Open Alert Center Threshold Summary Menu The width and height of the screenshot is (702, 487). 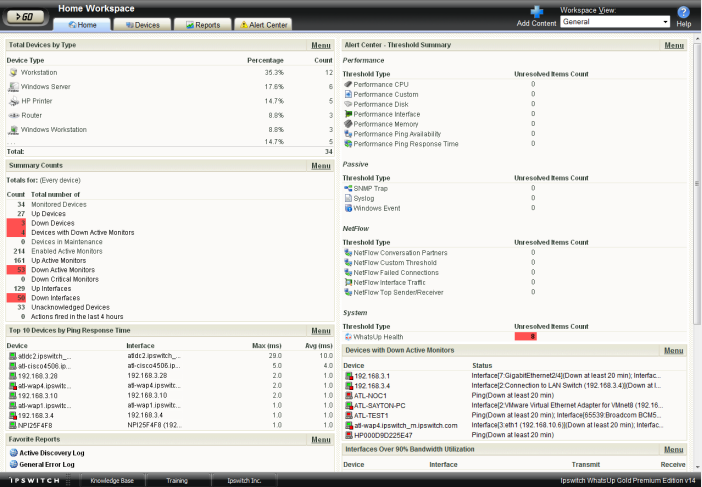[x=674, y=45]
